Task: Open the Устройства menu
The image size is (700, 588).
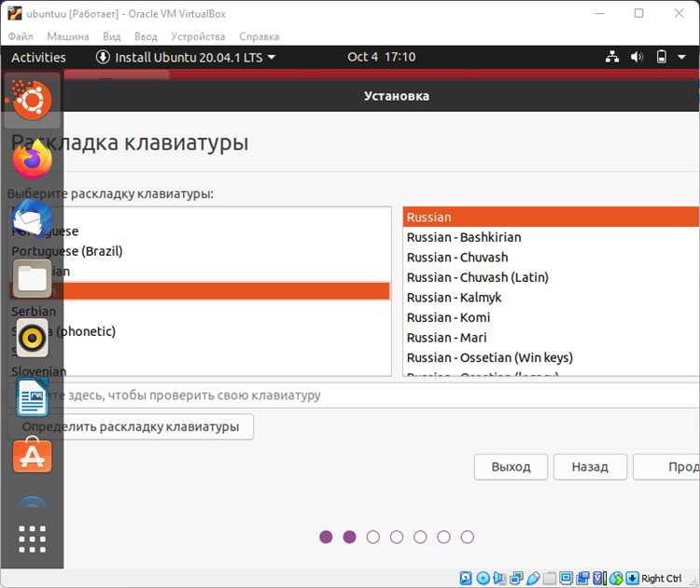Action: pos(198,36)
